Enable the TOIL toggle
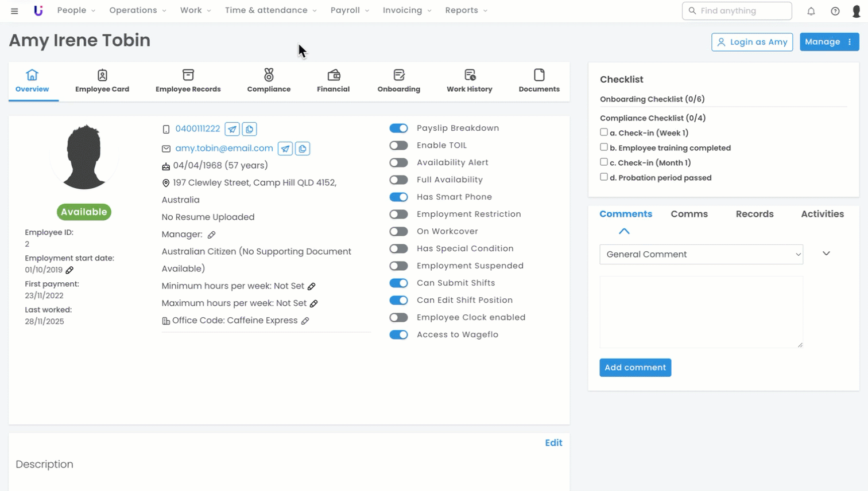868x491 pixels. tap(398, 146)
